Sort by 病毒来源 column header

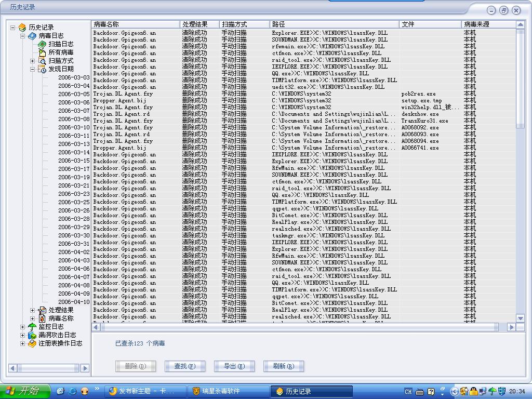pos(488,24)
